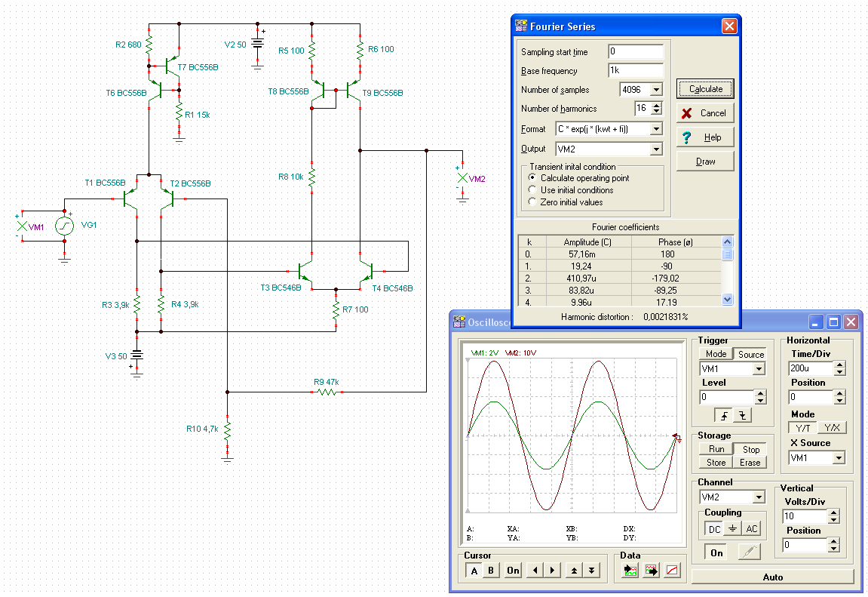Screen dimensions: 868x597
Task: Click the Run storage button
Action: point(716,449)
